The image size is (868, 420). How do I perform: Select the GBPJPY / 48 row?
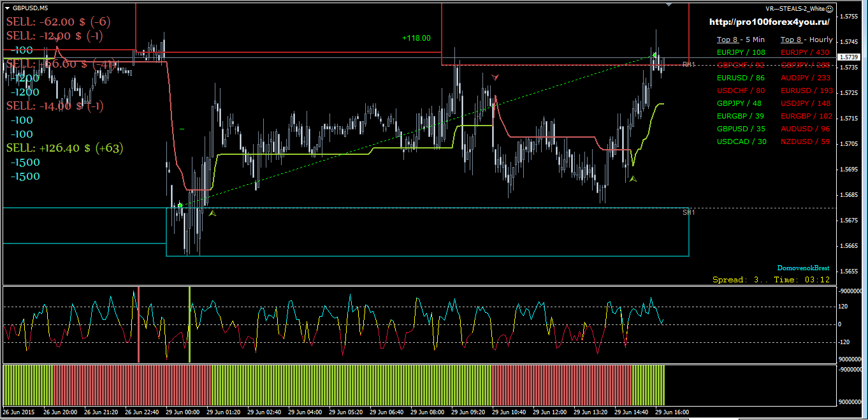pyautogui.click(x=739, y=103)
